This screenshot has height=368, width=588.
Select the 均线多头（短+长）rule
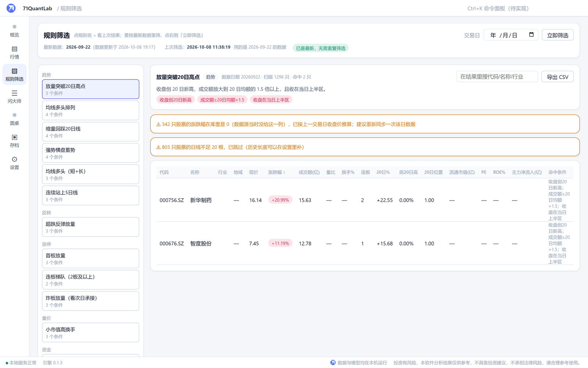[x=90, y=174]
